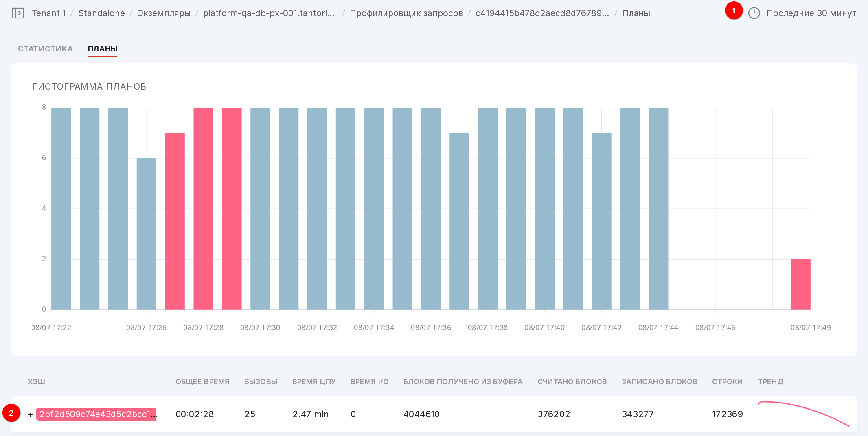This screenshot has width=868, height=436.
Task: Go to Профилировщик запросов breadcrumb
Action: pyautogui.click(x=406, y=13)
